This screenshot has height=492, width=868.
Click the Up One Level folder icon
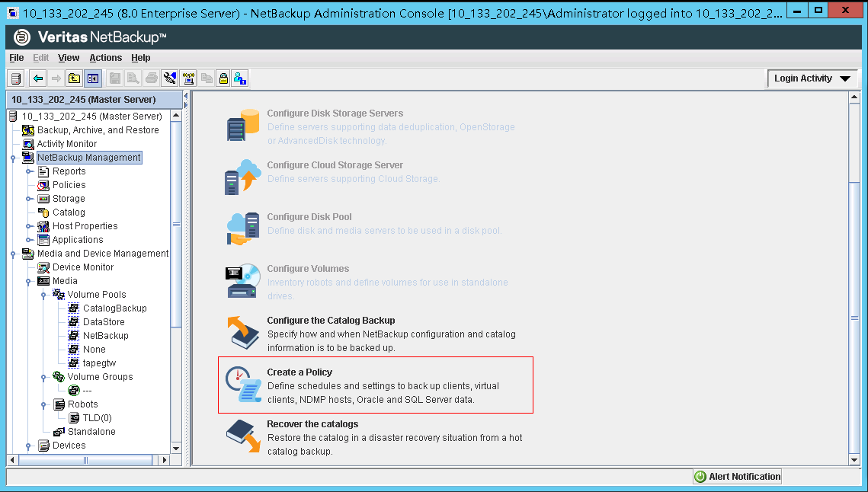73,78
